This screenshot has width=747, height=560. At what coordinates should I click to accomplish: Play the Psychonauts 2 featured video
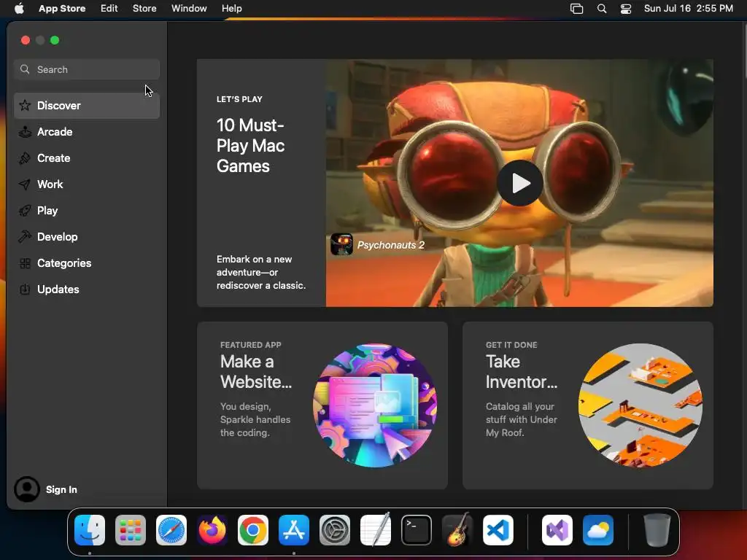pos(519,183)
